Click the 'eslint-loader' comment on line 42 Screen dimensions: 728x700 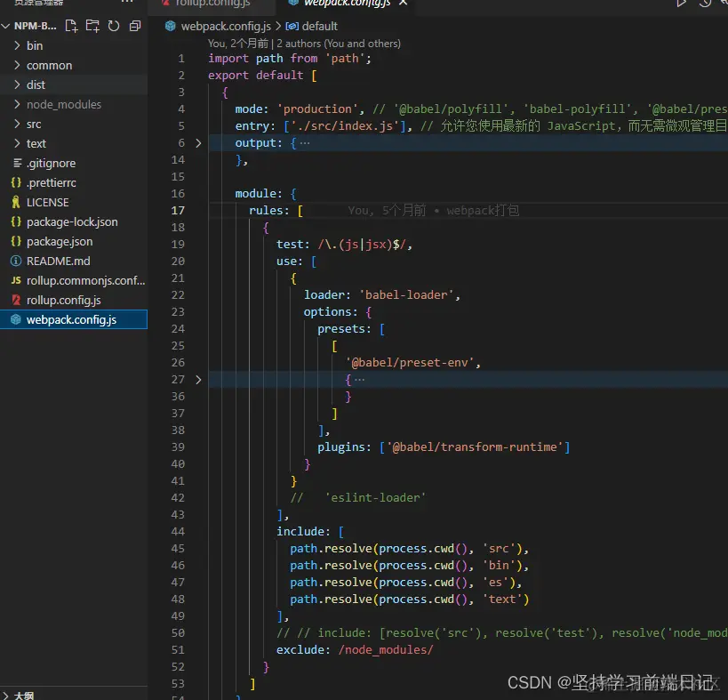(375, 498)
